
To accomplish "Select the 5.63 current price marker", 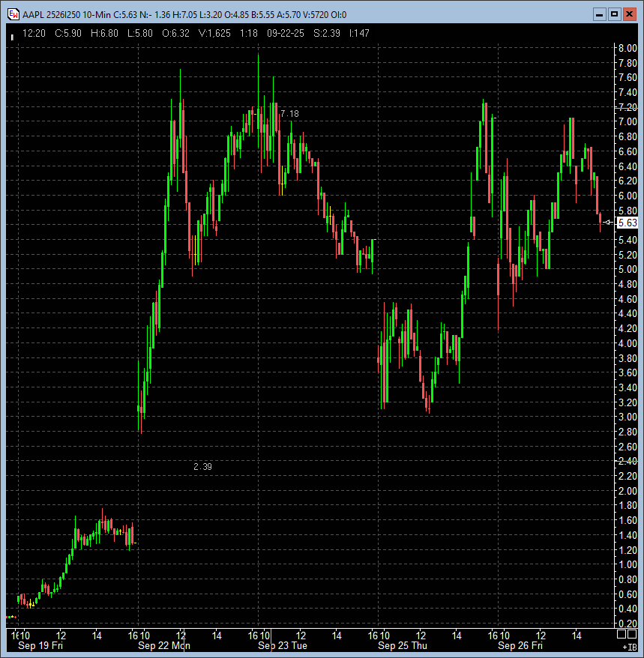I will coord(628,223).
